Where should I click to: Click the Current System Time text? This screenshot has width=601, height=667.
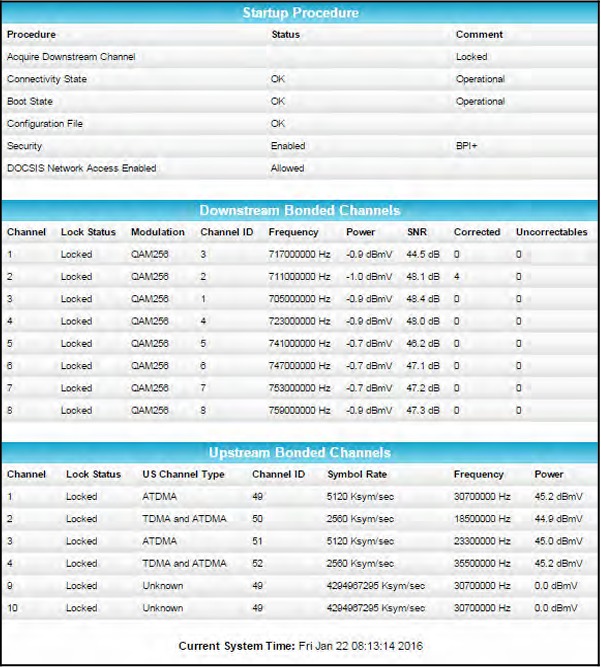(300, 645)
